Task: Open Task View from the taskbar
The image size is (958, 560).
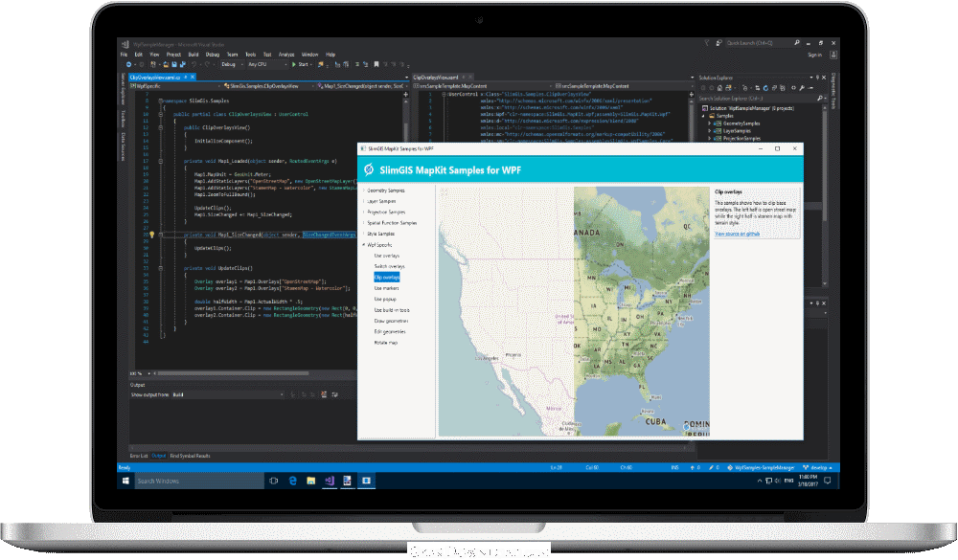Action: tap(274, 481)
